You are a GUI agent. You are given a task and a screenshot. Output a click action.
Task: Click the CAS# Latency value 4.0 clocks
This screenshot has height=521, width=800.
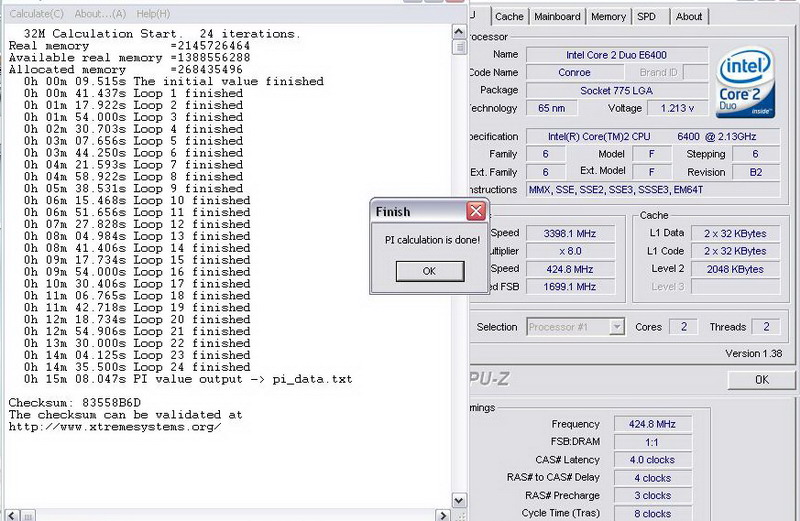[653, 460]
